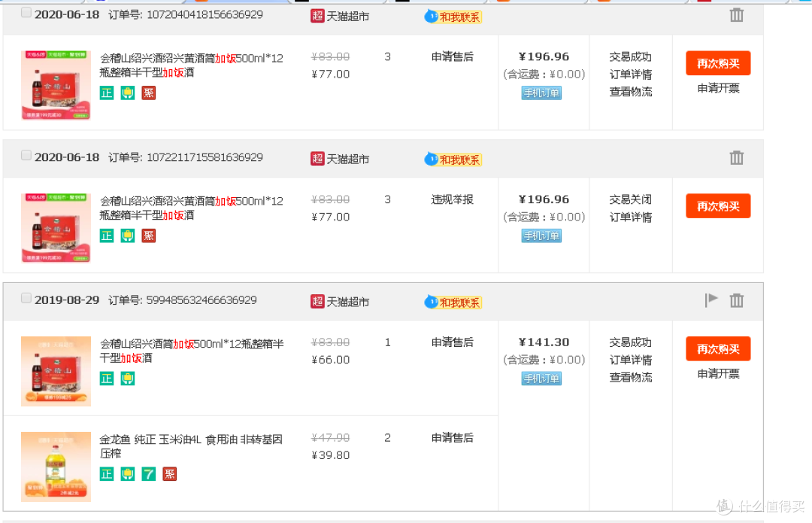Open wine product title in closed order 1072211715581636929
The width and height of the screenshot is (812, 523).
(192, 208)
